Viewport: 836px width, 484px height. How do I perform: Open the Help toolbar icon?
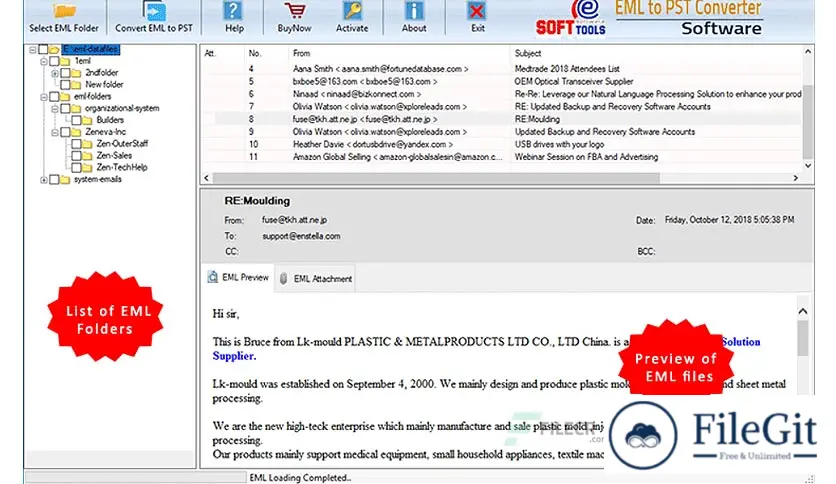pos(233,10)
